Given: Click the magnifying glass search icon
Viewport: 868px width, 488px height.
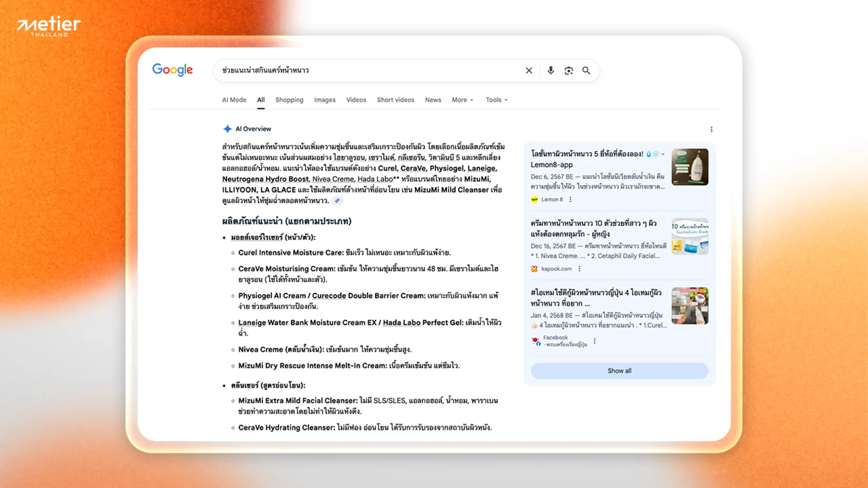Looking at the screenshot, I should point(586,70).
